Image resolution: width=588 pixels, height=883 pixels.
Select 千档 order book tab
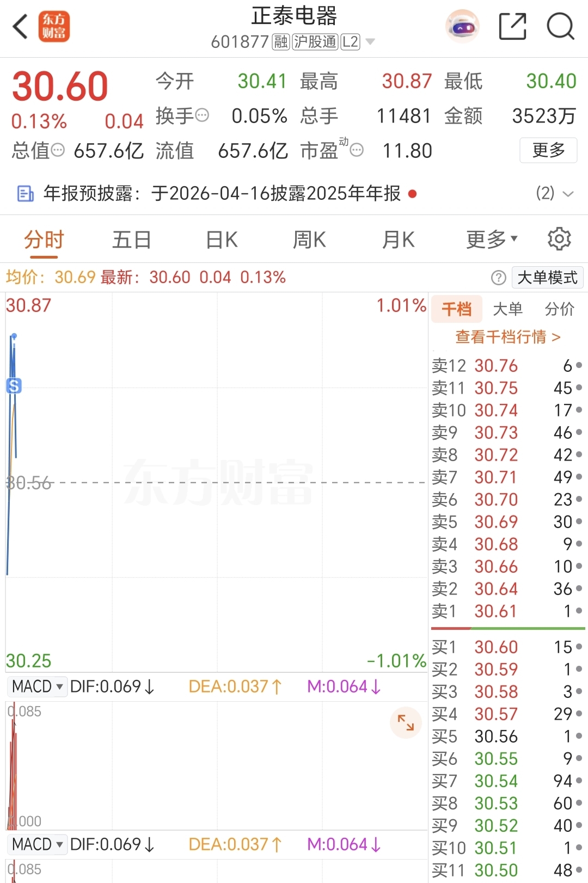pyautogui.click(x=457, y=309)
